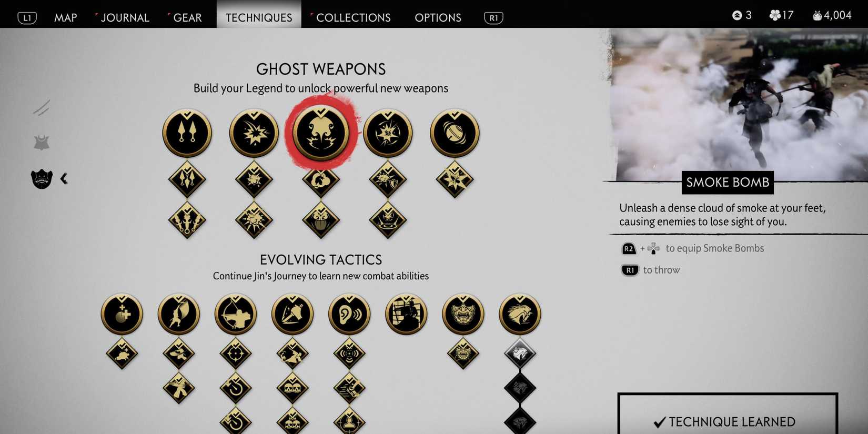Click the Technique Learned box
The height and width of the screenshot is (434, 868).
pos(728,413)
